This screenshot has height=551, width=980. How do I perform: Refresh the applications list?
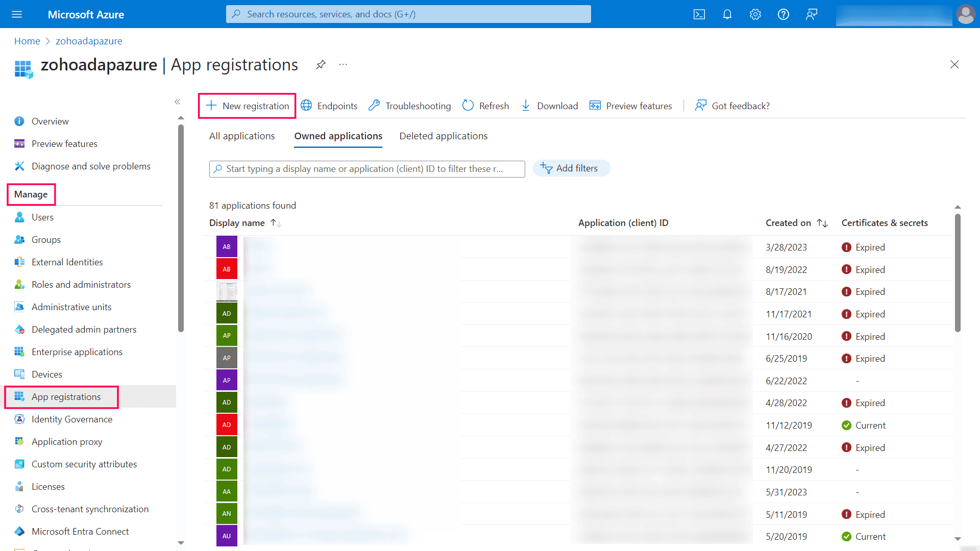(x=485, y=106)
